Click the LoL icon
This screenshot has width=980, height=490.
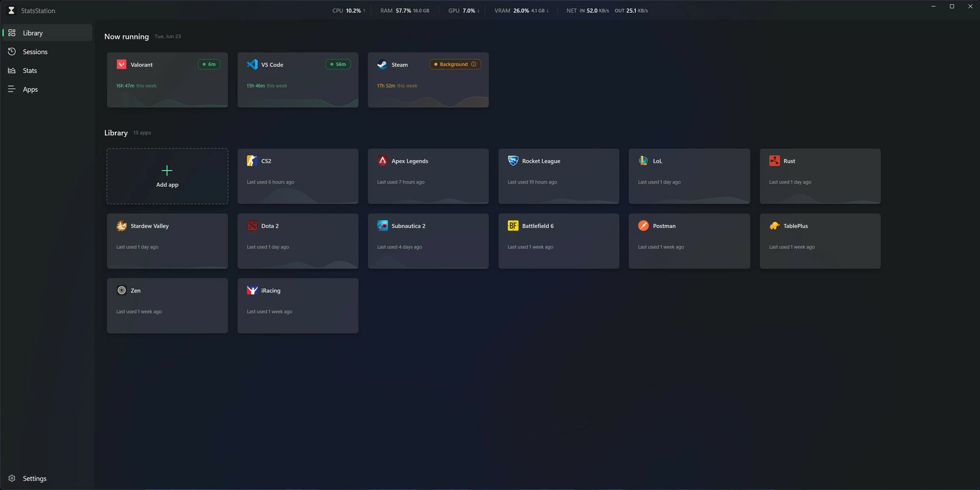643,161
